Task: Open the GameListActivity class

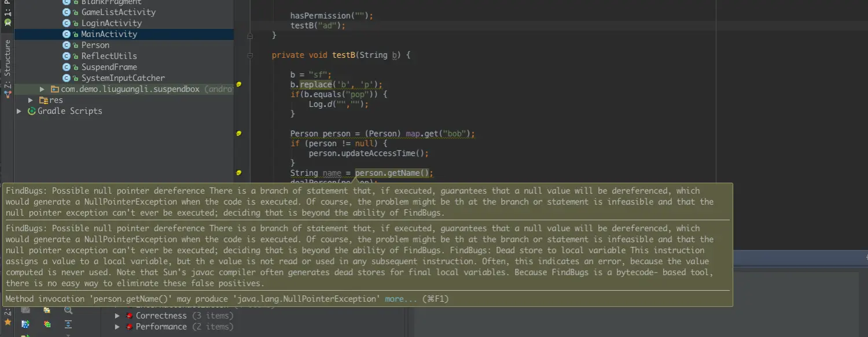Action: [x=118, y=12]
